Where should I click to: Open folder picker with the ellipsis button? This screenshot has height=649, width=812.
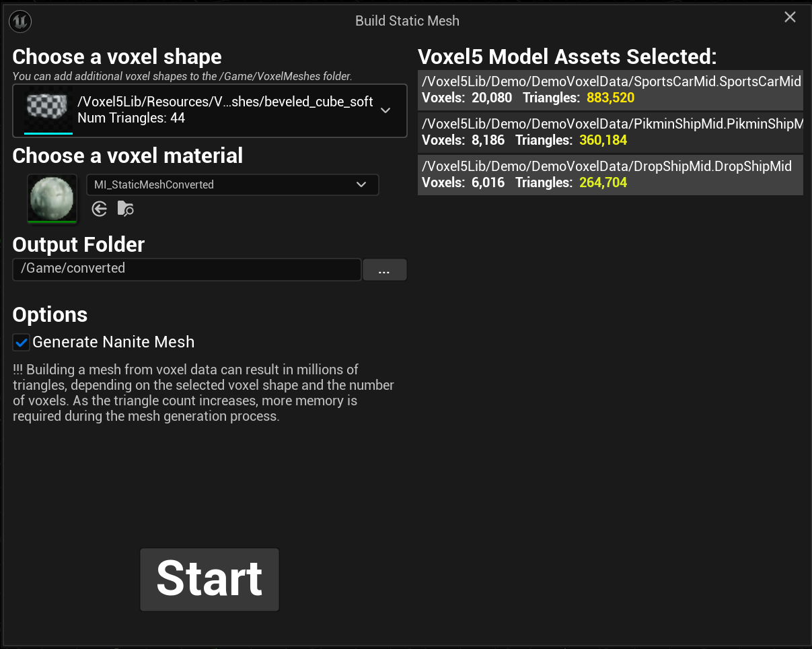coord(385,270)
